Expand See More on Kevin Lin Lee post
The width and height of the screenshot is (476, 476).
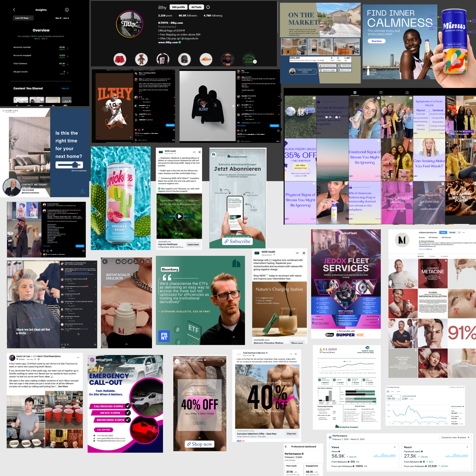tap(63, 387)
